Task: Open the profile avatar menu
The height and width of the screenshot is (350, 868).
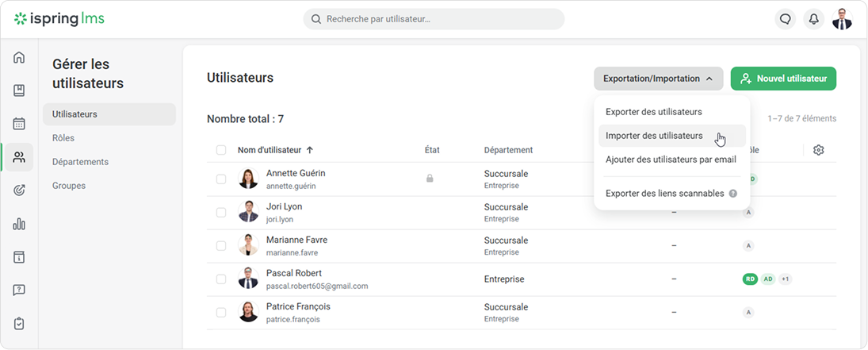Action: 842,19
